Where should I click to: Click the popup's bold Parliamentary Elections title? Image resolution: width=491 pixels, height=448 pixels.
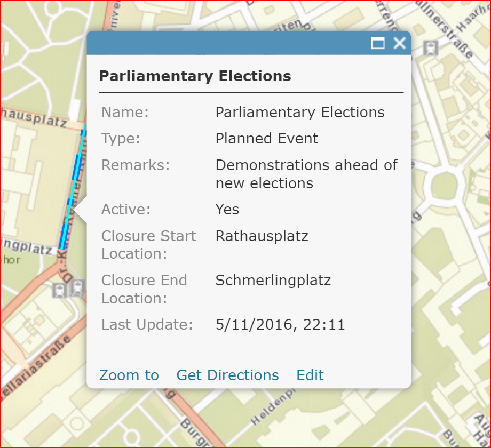195,76
